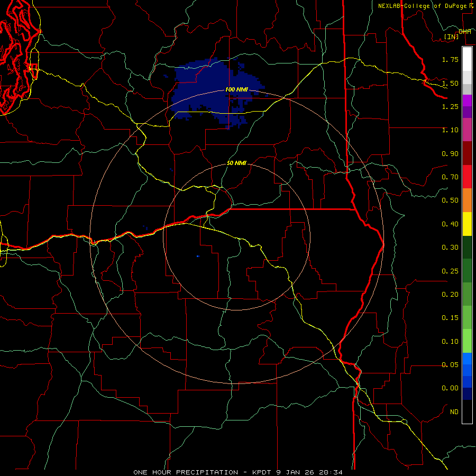Click the 0.30 legend value
Screen dimensions: 476x476
coord(450,248)
